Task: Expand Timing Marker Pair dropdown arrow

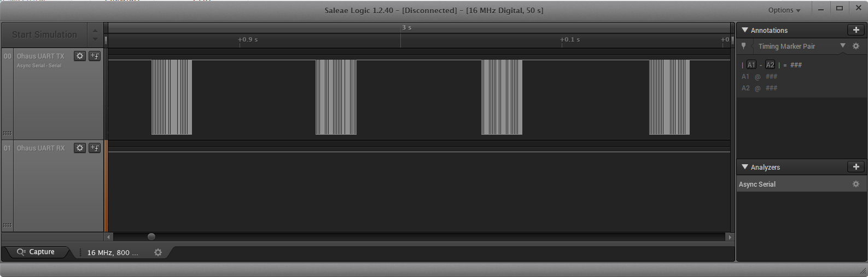Action: point(842,46)
